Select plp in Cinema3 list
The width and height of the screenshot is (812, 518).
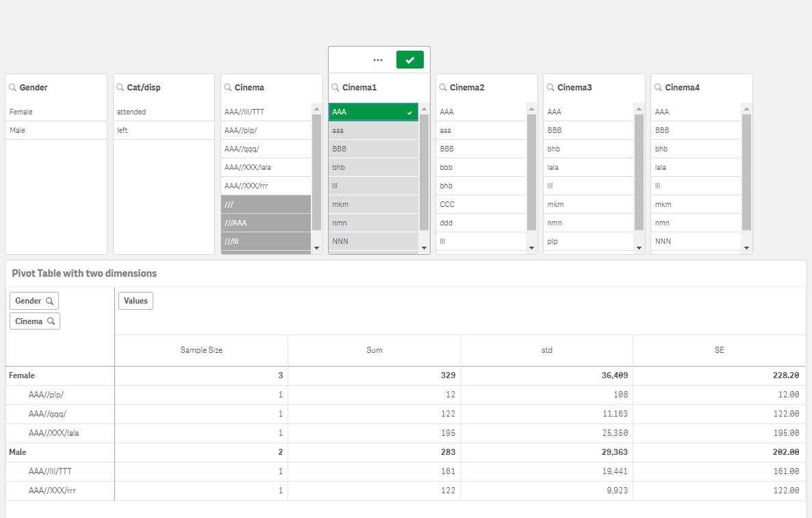(x=589, y=241)
